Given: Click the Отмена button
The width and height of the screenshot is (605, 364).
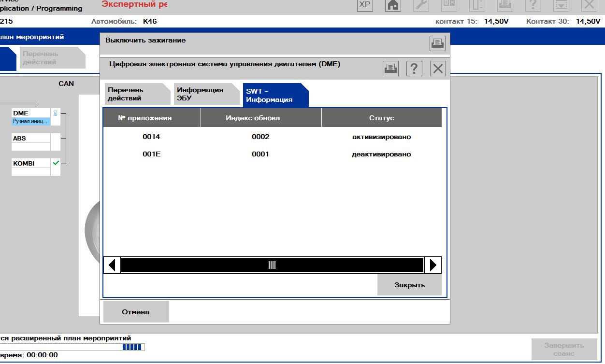Looking at the screenshot, I should 136,312.
